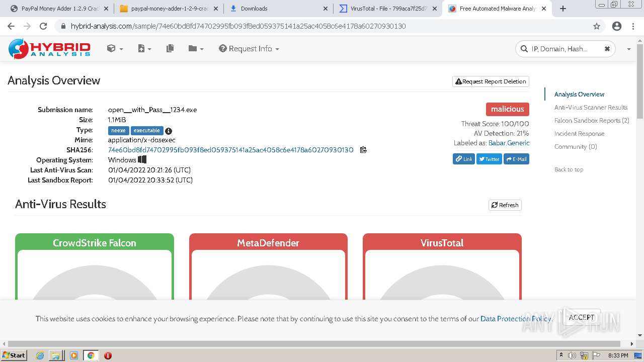Click the site lock icon
This screenshot has width=644, height=362.
tap(63, 26)
